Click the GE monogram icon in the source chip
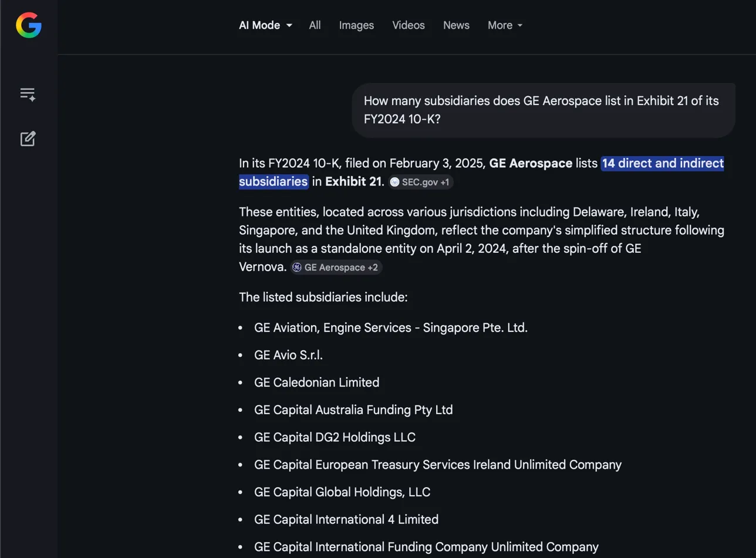Screen dimensions: 756x558 (x=297, y=267)
